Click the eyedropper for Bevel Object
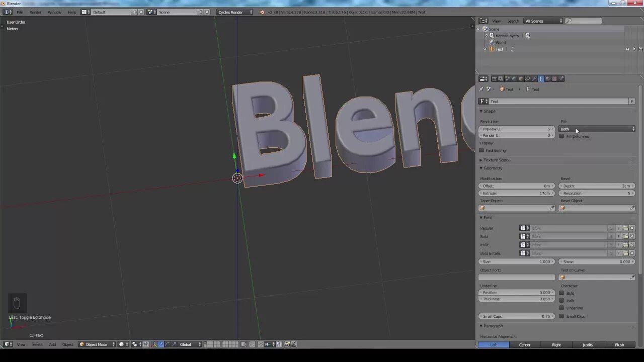This screenshot has height=362, width=644. pyautogui.click(x=632, y=208)
